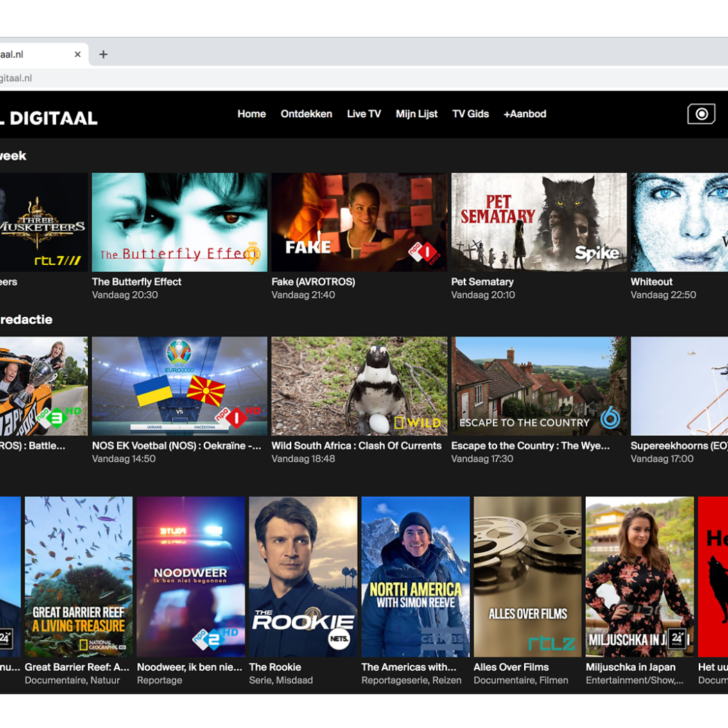
Task: Open the Noodweer poster
Action: [191, 577]
